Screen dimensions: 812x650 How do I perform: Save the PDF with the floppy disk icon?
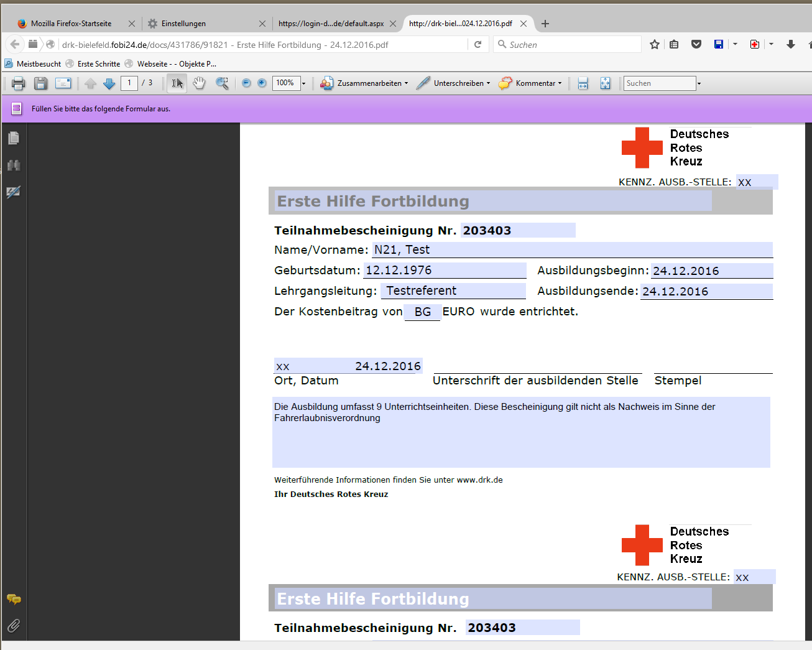point(40,83)
